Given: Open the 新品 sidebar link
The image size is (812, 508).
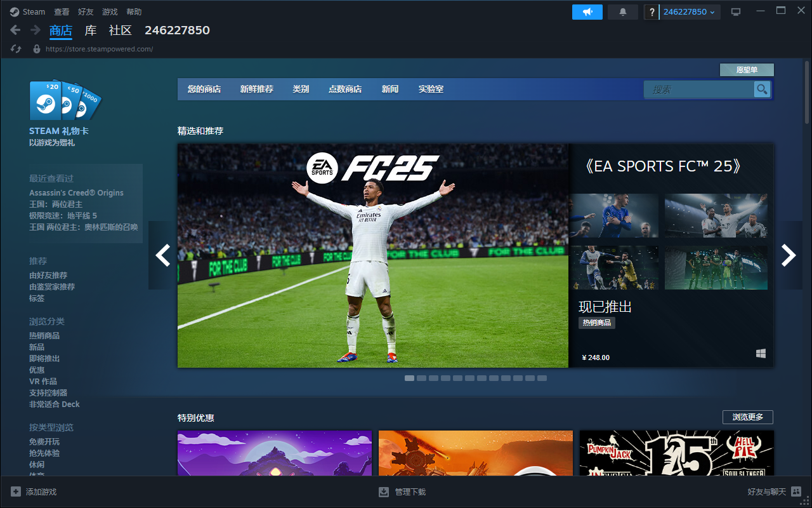Looking at the screenshot, I should [37, 347].
